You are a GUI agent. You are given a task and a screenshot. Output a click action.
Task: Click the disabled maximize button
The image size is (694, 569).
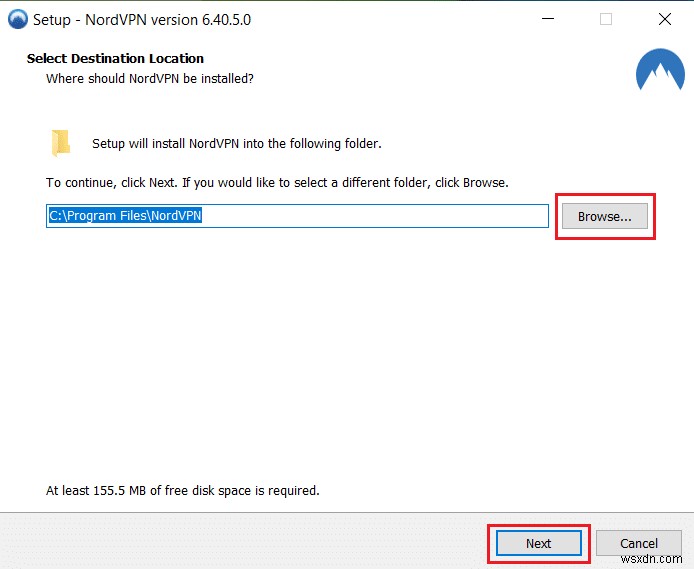[606, 19]
